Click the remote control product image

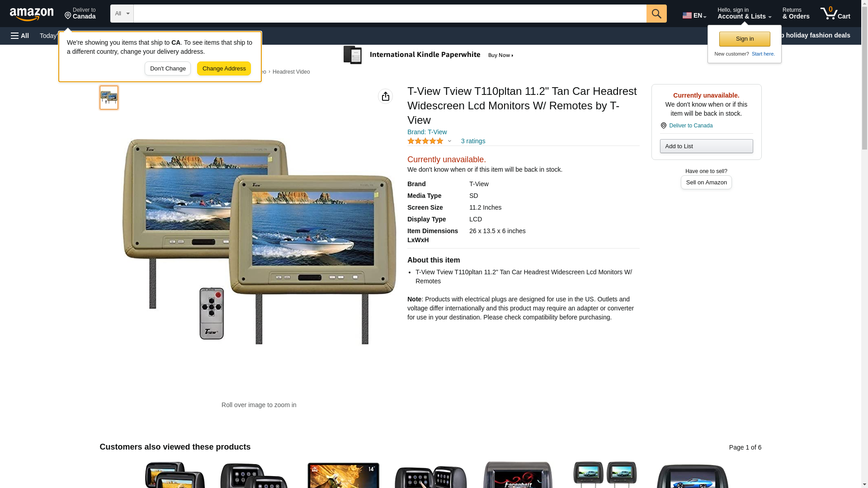click(x=212, y=313)
